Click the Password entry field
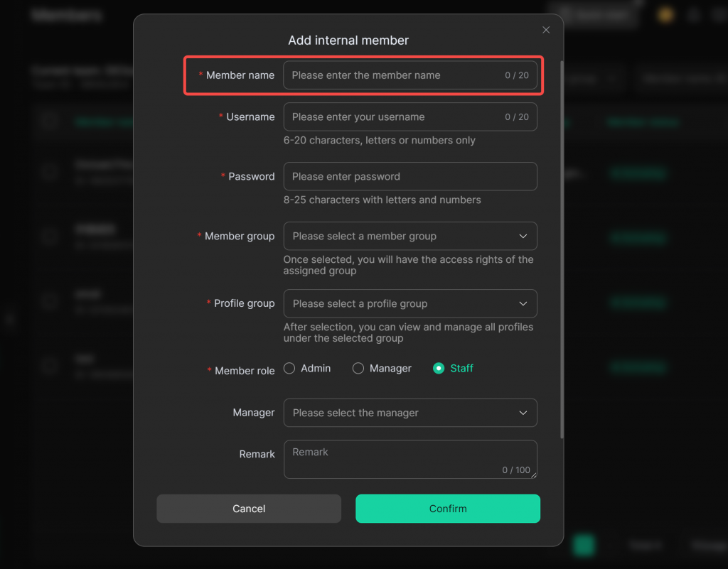 409,176
